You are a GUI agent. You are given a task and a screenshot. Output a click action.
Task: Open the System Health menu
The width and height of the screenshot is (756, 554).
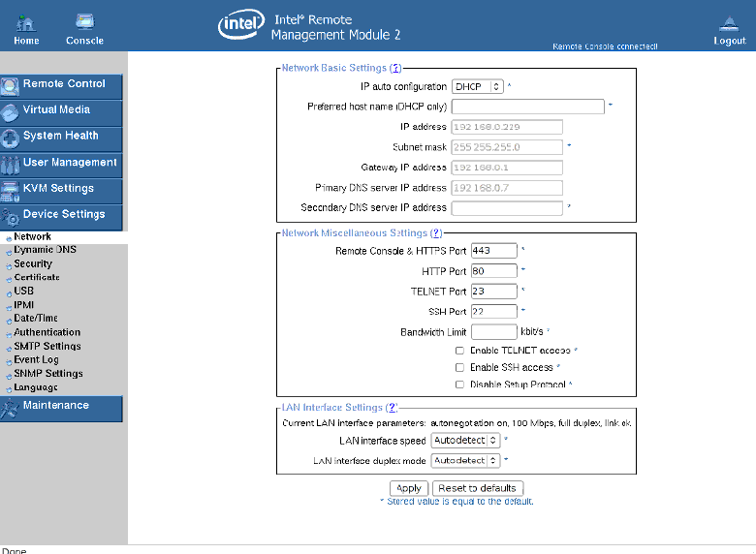[x=61, y=138]
